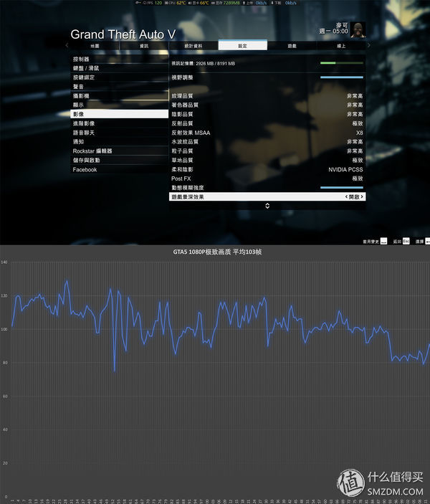Open 控制器 settings category
The image size is (430, 504).
[x=119, y=59]
